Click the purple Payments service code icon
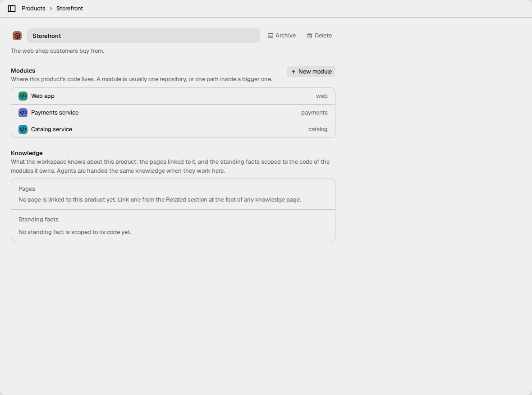Screen dimensions: 532x395 click(23, 113)
